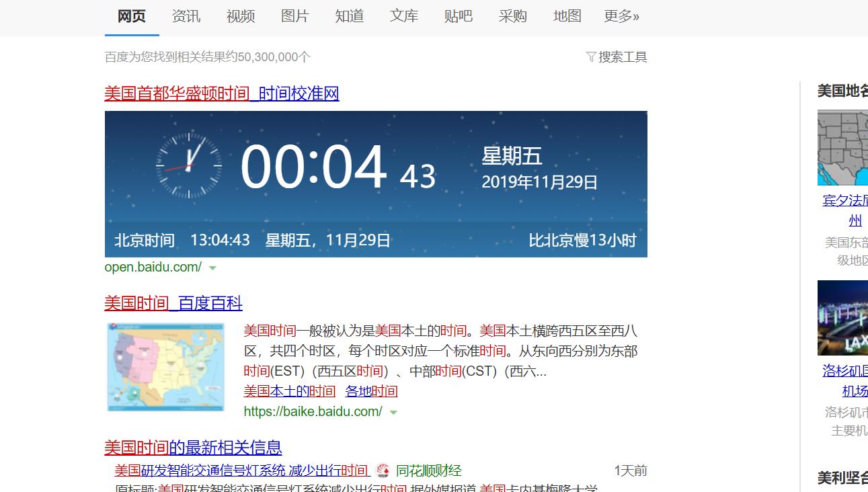Open the 地图 tab

coord(567,16)
